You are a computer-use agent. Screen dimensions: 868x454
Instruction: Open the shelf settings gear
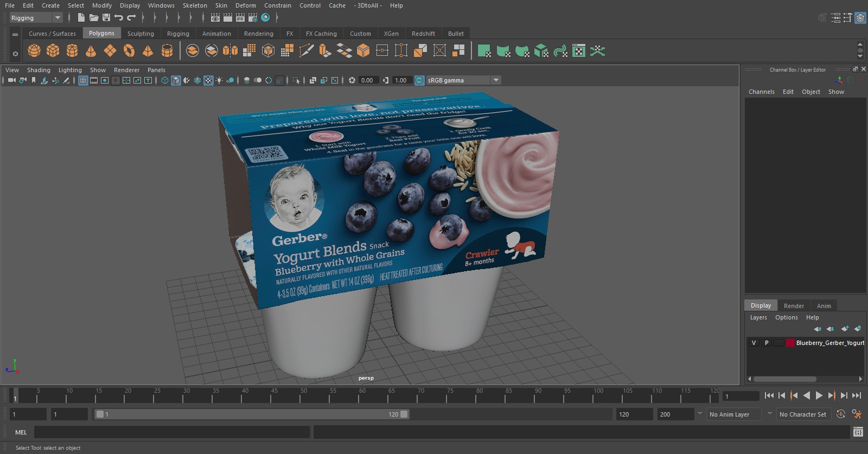pos(15,53)
